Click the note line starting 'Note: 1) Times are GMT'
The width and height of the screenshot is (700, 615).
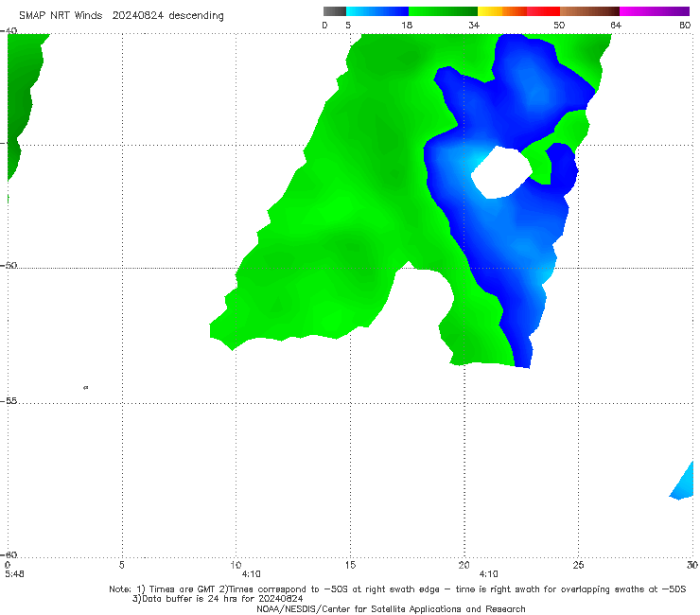(x=397, y=589)
